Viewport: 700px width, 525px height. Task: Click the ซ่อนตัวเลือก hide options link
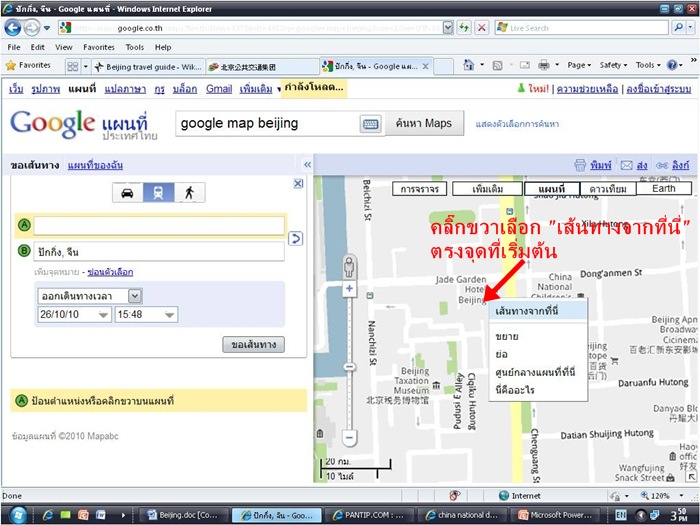pyautogui.click(x=110, y=272)
